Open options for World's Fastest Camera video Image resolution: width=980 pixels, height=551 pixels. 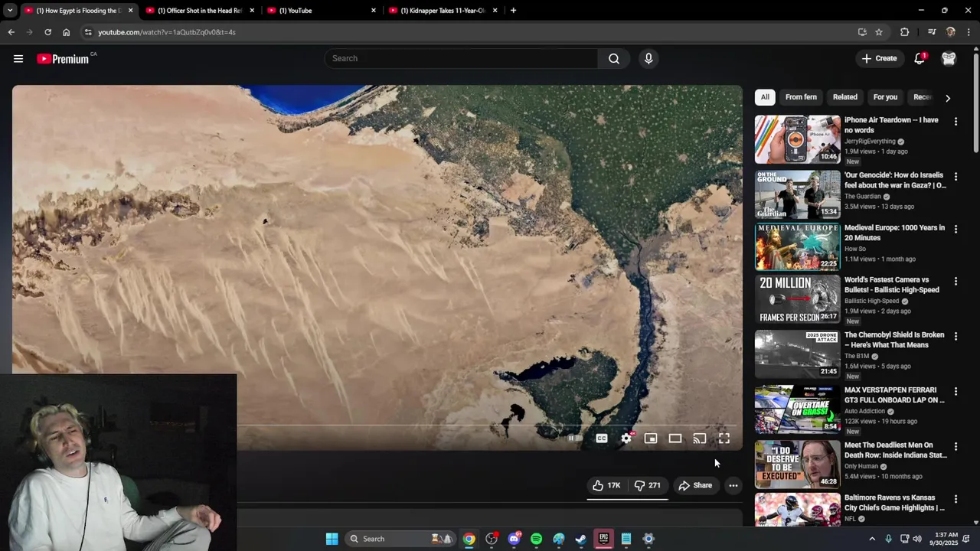955,281
